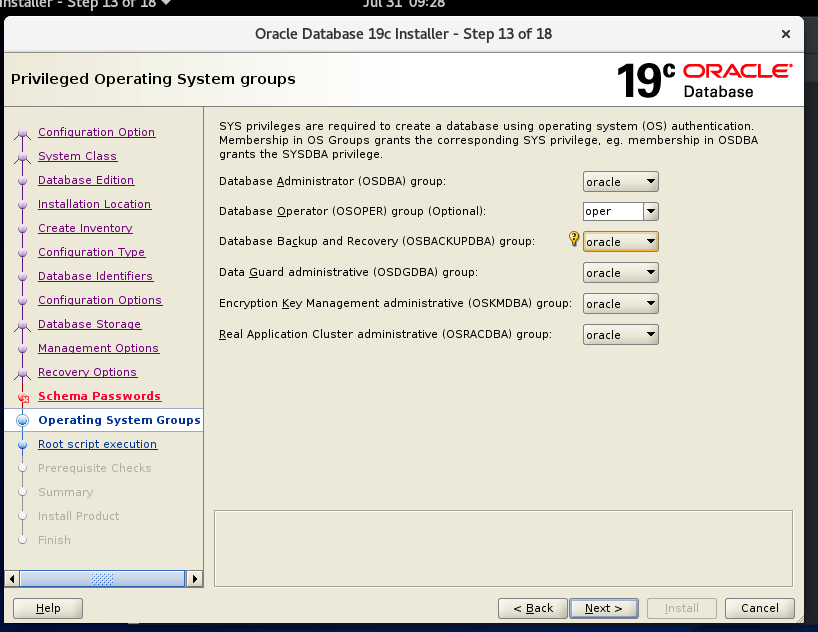Click the Operating System Groups step bullet
The height and width of the screenshot is (632, 818).
click(22, 420)
